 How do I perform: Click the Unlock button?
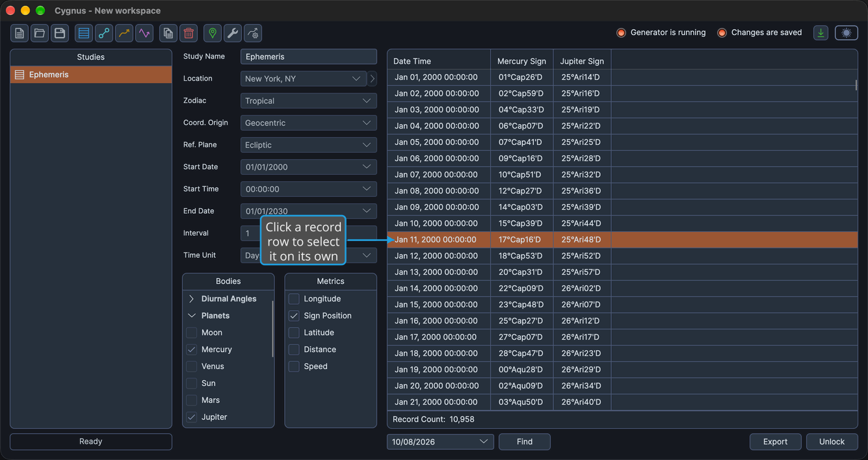(832, 442)
